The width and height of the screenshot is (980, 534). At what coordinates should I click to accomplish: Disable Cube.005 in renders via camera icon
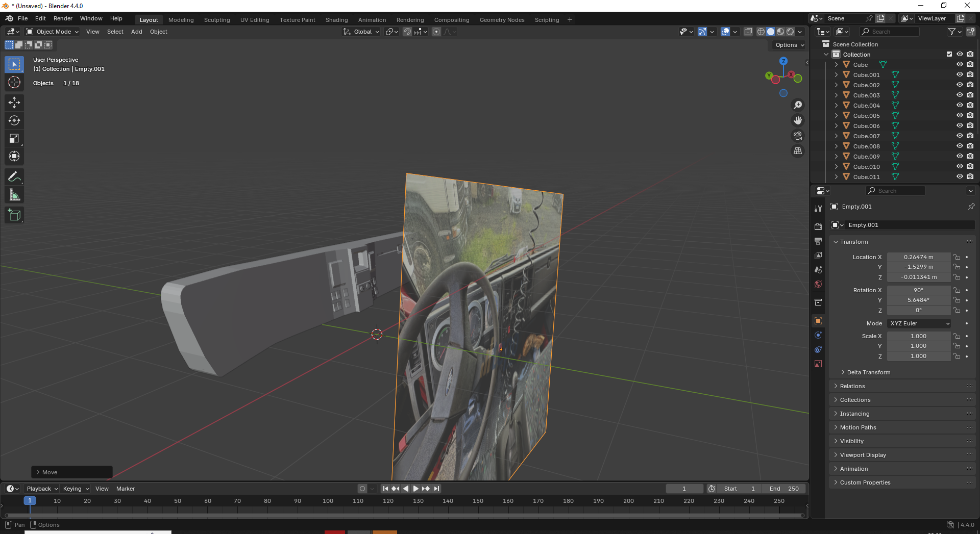tap(970, 116)
